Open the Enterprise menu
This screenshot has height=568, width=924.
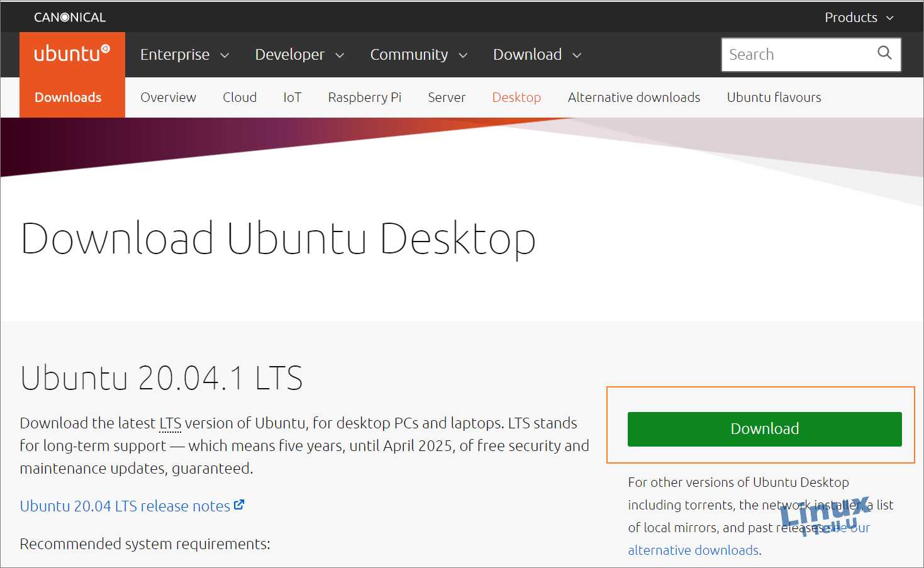pyautogui.click(x=185, y=55)
